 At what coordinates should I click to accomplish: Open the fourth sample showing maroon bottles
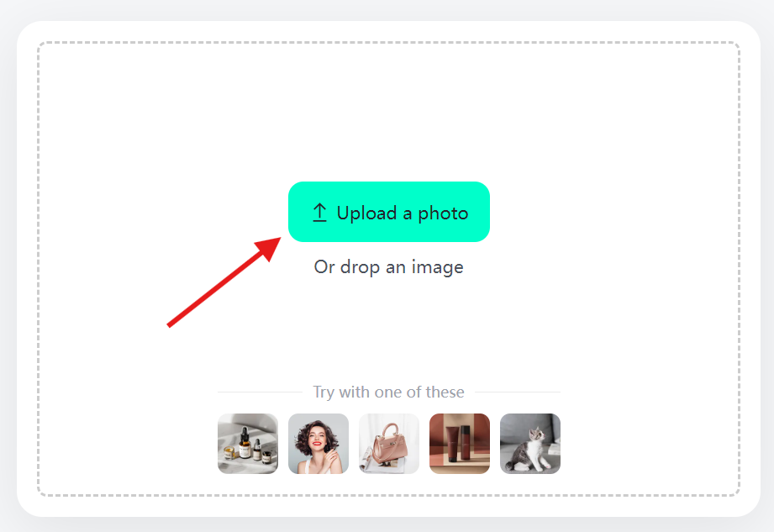(x=460, y=444)
